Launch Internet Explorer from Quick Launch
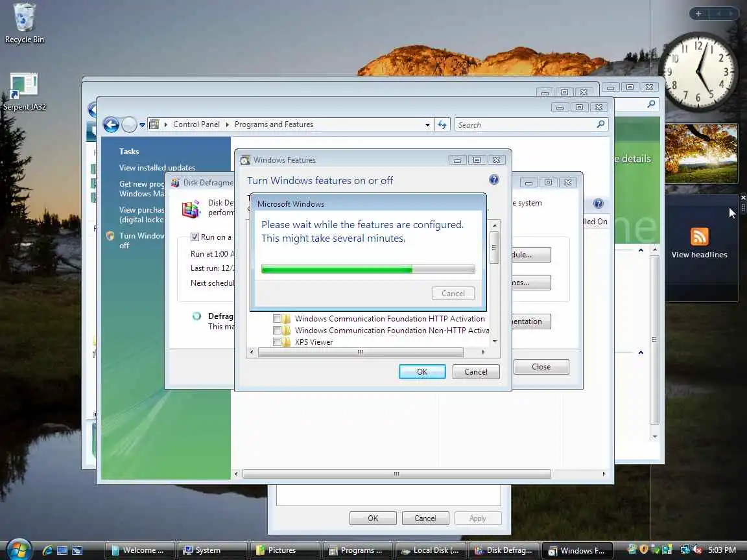Viewport: 747px width, 560px height. tap(47, 550)
